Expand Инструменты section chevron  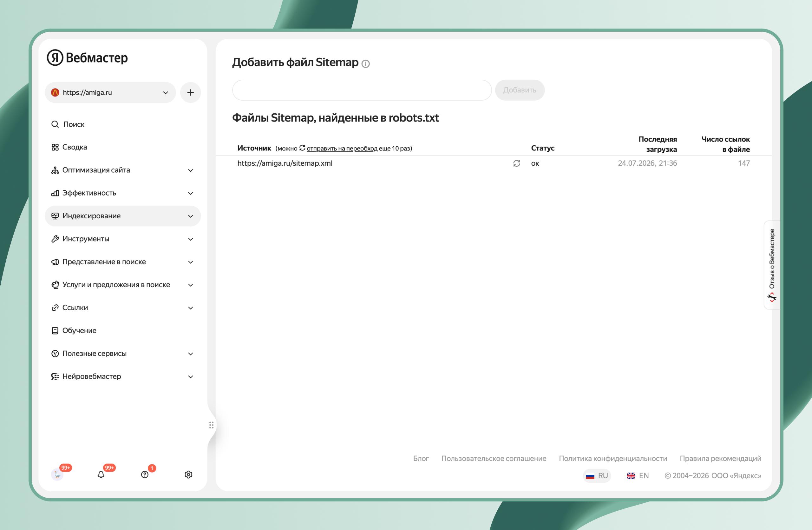click(190, 239)
